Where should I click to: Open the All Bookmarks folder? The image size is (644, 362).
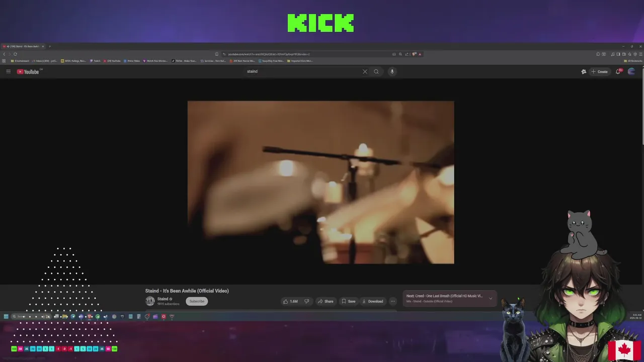633,61
